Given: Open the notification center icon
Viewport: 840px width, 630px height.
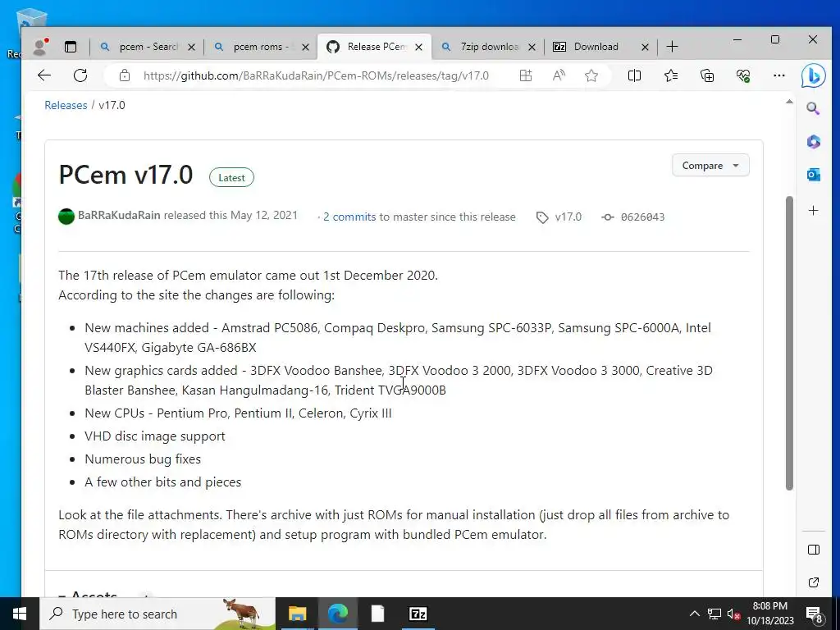Looking at the screenshot, I should [x=815, y=614].
